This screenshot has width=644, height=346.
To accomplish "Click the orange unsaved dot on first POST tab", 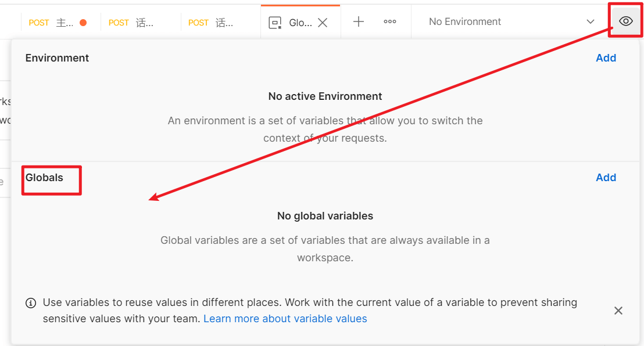I will tap(83, 23).
